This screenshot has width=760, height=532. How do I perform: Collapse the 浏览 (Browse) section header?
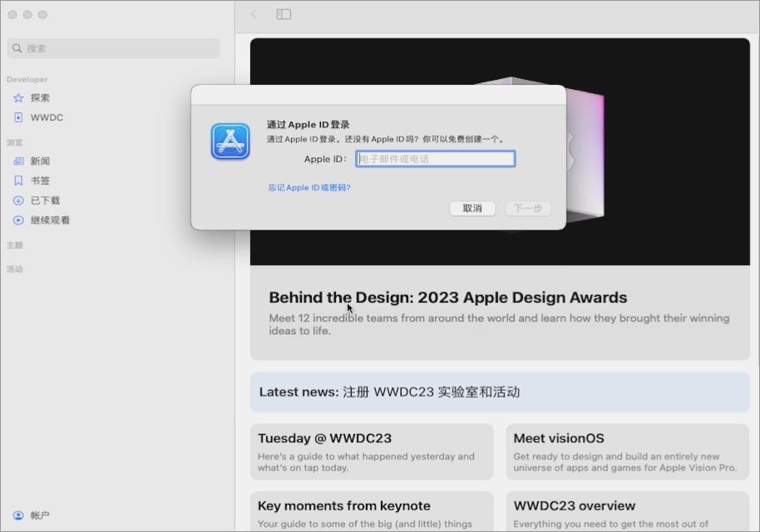pyautogui.click(x=14, y=141)
